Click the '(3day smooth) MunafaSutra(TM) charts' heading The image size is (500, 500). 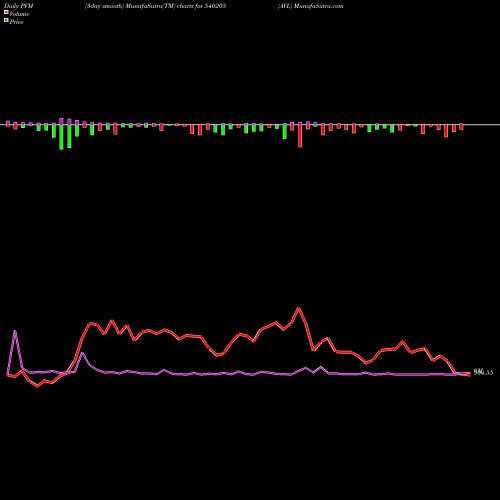[140, 6]
